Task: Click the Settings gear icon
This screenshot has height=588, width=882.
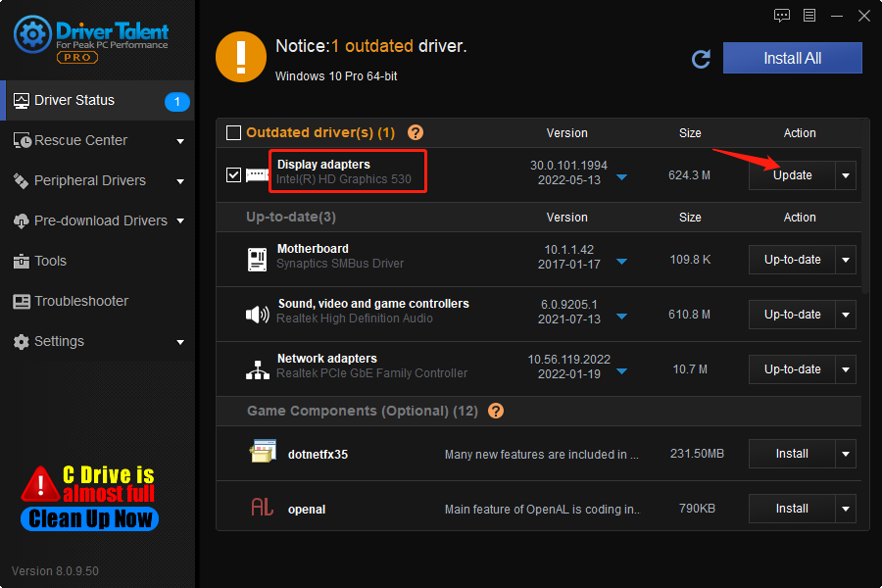Action: 21,342
